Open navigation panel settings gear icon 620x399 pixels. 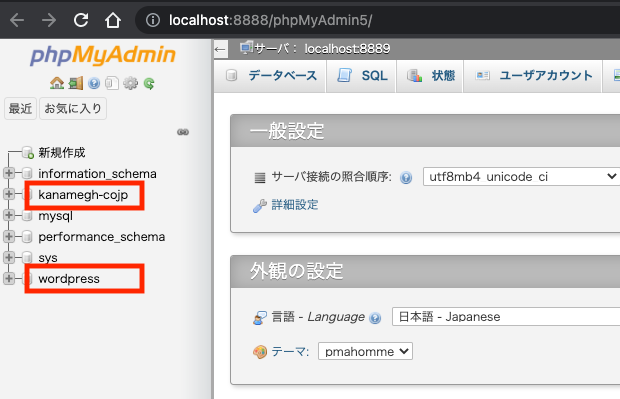130,83
